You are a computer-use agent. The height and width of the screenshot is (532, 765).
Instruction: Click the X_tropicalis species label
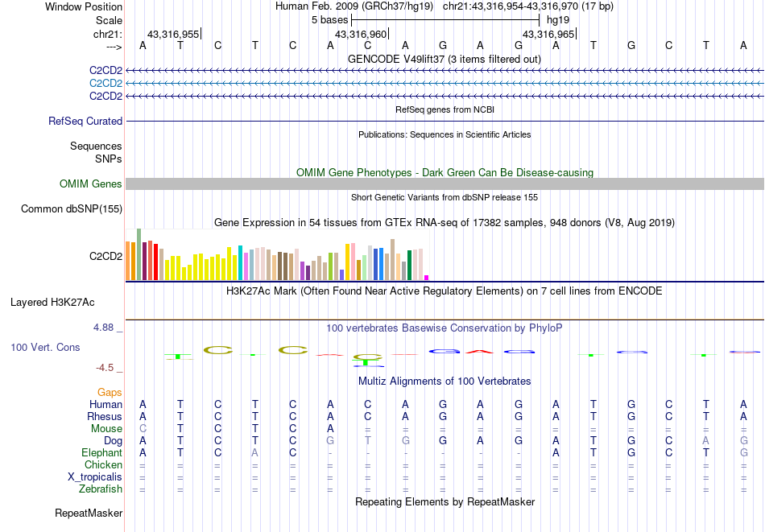[x=95, y=477]
